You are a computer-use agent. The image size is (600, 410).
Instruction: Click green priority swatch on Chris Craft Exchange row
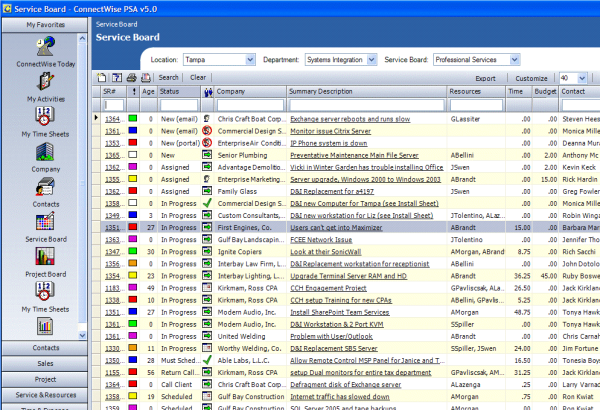pyautogui.click(x=132, y=118)
